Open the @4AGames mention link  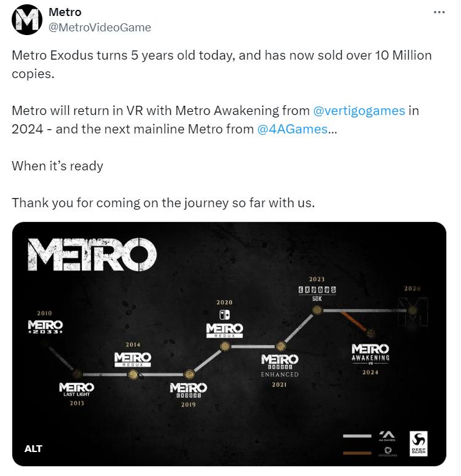pos(293,129)
